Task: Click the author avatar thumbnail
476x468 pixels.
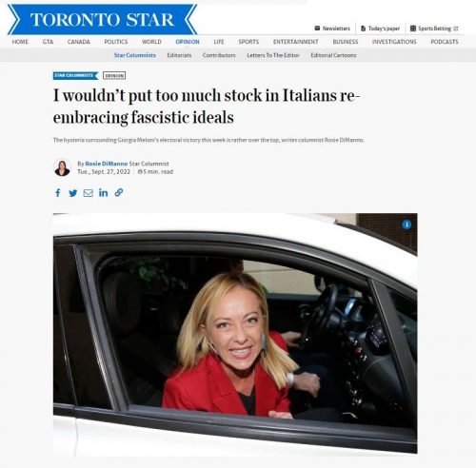Action: tap(62, 167)
